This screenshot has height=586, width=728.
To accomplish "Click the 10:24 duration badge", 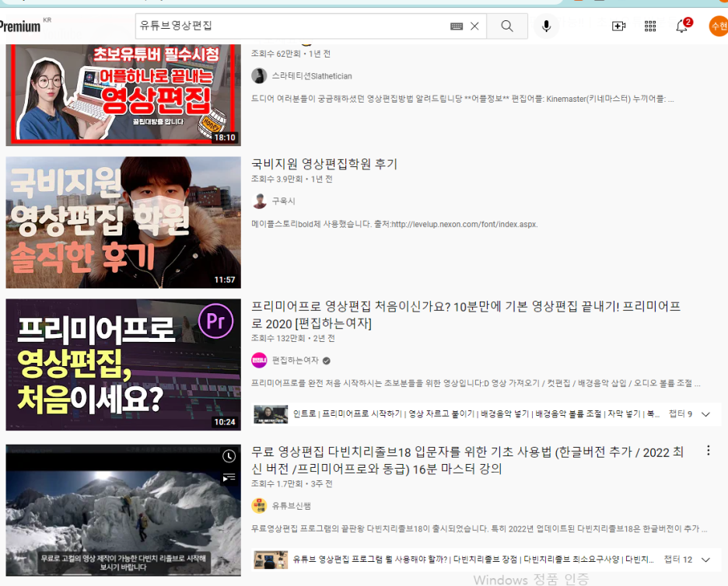I will click(x=225, y=422).
